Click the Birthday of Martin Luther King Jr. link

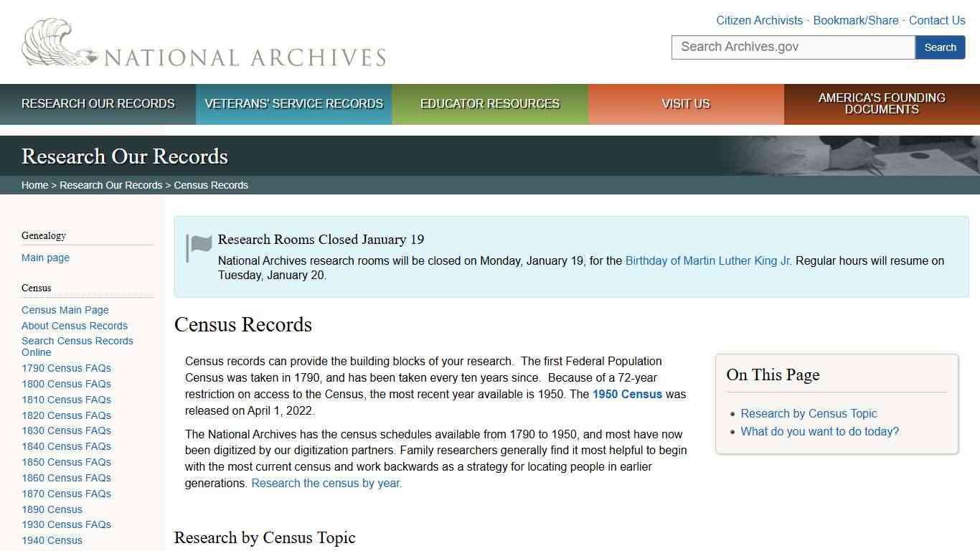click(707, 260)
